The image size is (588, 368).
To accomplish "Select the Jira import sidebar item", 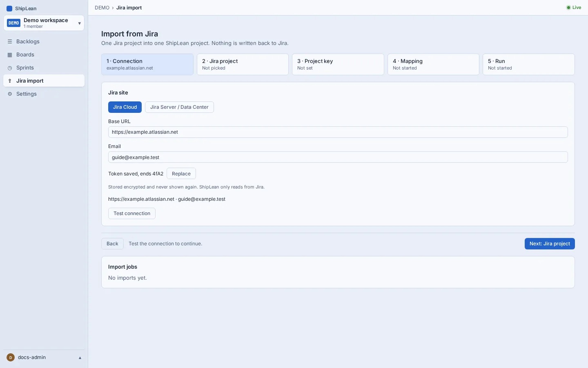I will coord(44,81).
